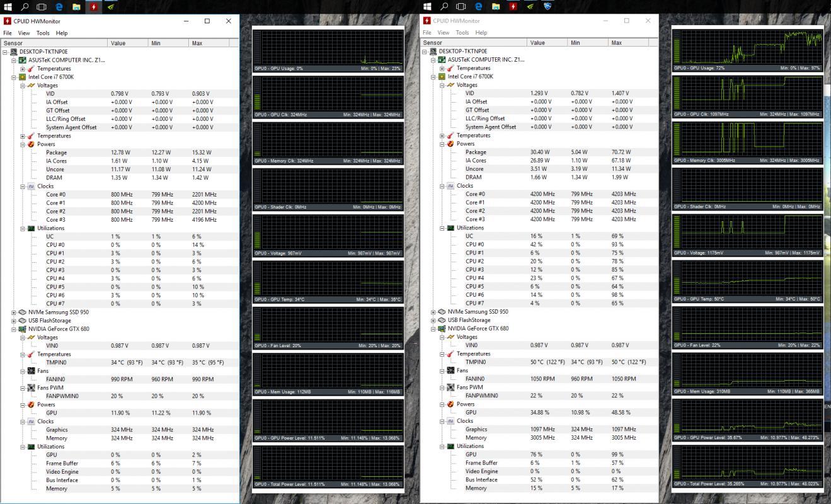Expand ASUSTeK Temperatures node in left HWMonitor

(x=22, y=69)
